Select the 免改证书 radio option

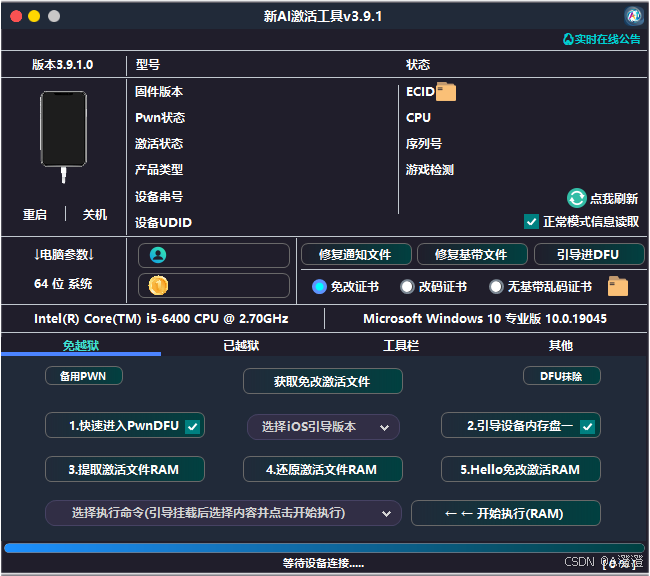[x=319, y=287]
